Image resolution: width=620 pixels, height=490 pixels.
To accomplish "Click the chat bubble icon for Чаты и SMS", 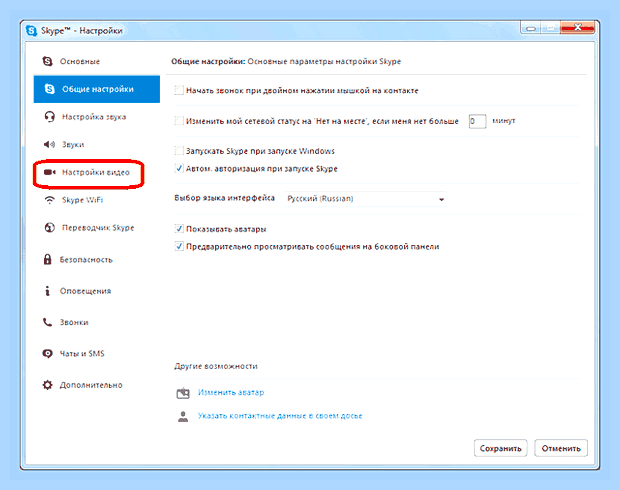I will (x=47, y=353).
